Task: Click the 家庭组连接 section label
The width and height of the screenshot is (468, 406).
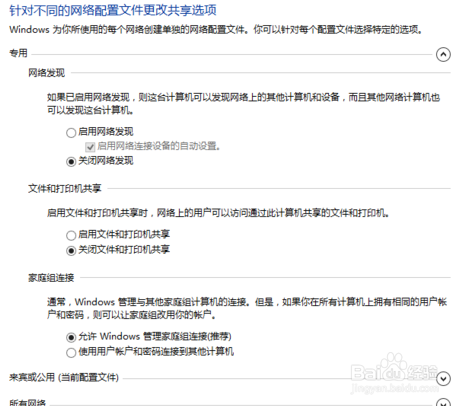Action: (51, 278)
